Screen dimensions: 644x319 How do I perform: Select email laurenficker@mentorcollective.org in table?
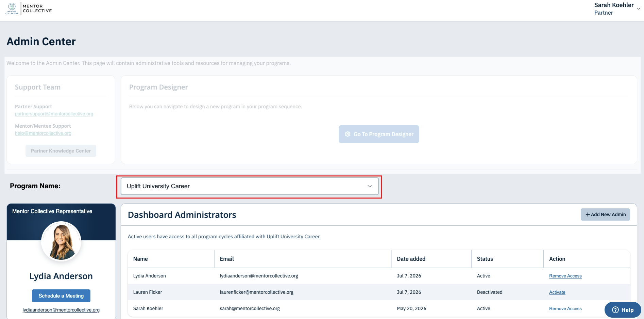[257, 292]
